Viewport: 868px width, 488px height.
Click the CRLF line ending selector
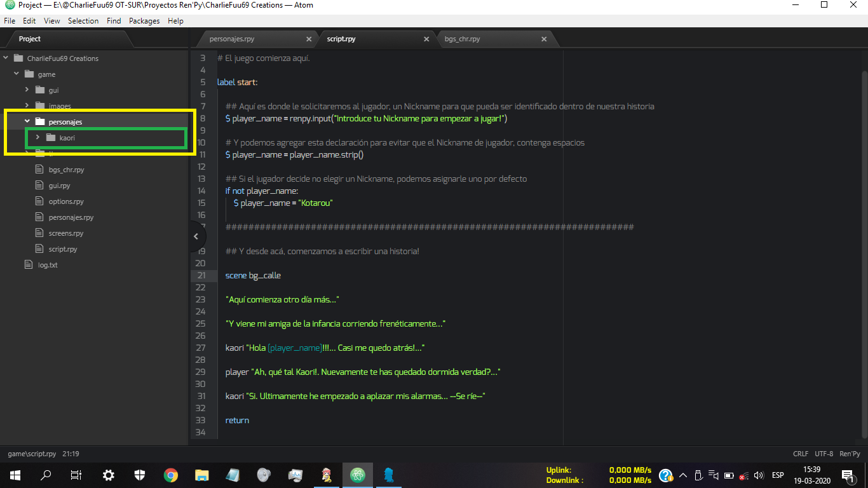[x=801, y=454]
